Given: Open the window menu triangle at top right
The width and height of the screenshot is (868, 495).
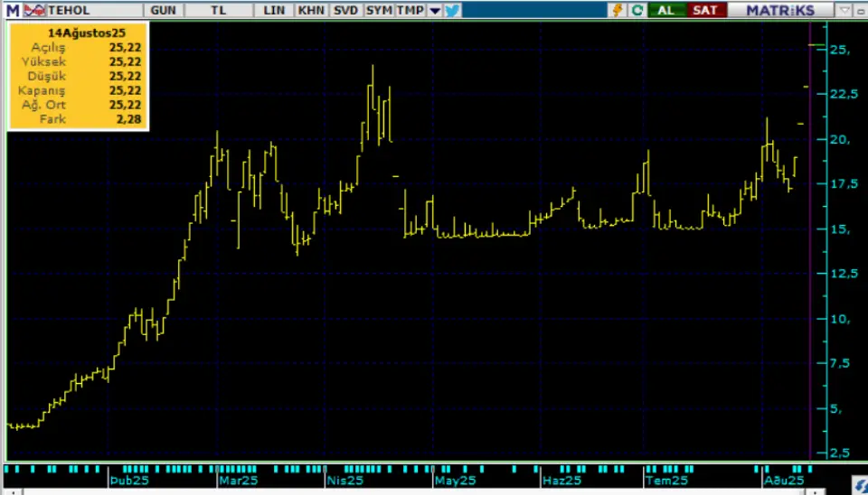Looking at the screenshot, I should point(844,10).
